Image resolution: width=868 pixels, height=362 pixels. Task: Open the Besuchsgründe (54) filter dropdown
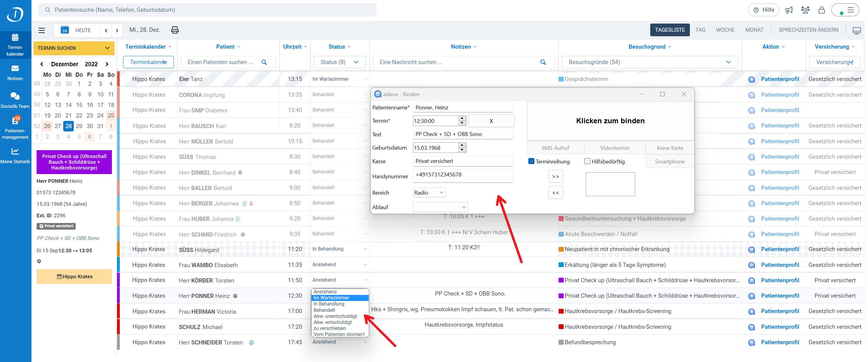pyautogui.click(x=649, y=62)
